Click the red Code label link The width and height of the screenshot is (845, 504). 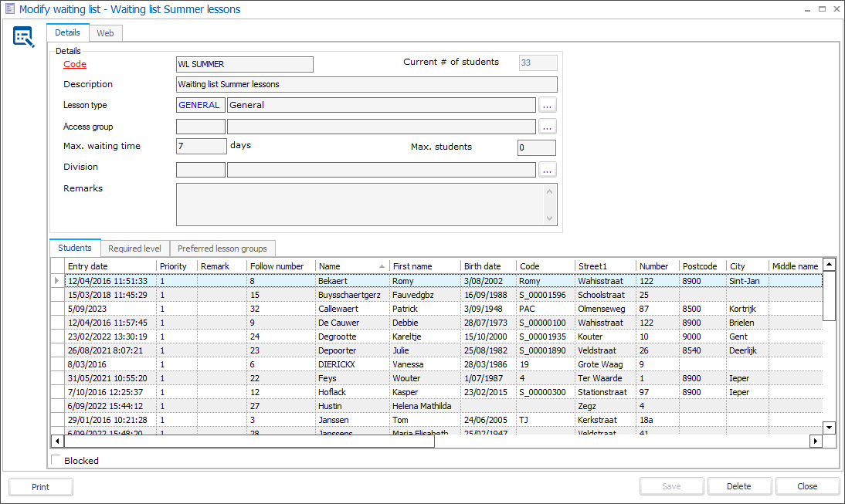point(75,64)
